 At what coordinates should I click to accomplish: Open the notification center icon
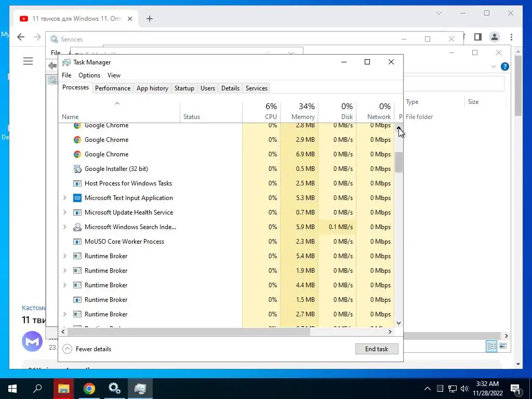pyautogui.click(x=515, y=389)
